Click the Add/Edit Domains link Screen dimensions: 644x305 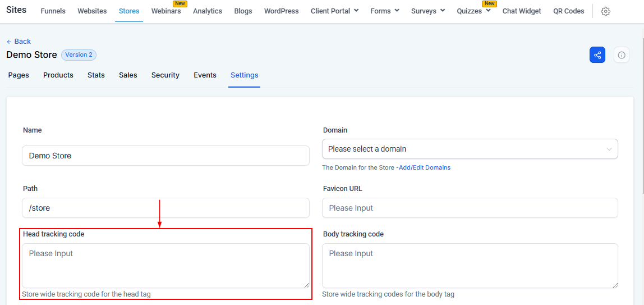(x=424, y=167)
